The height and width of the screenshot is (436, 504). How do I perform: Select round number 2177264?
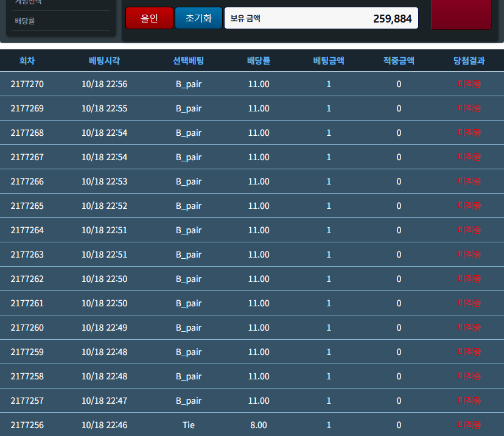coord(27,230)
